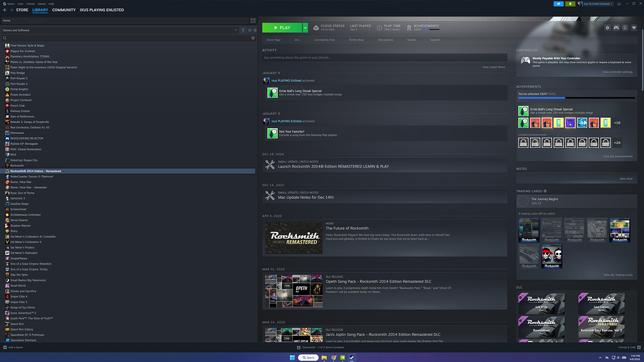Toggle sort order arrow in library sidebar
Screen dimensions: 644x362
243,30
